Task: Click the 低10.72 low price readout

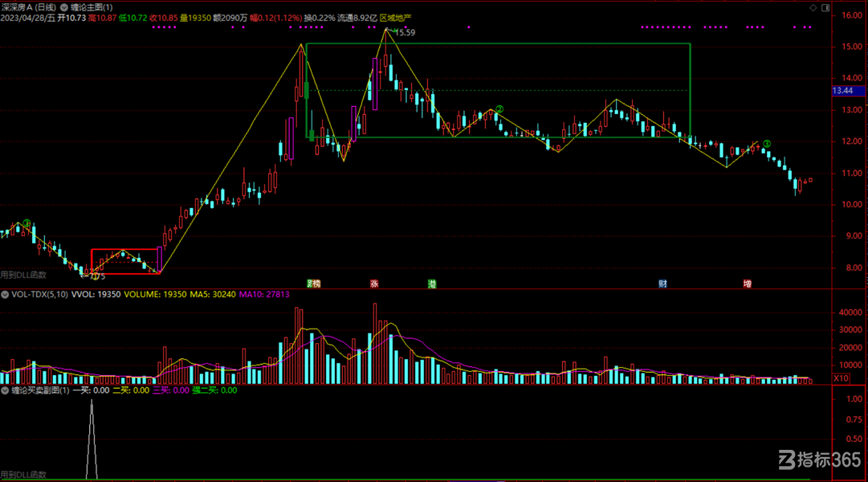Action: tap(132, 18)
